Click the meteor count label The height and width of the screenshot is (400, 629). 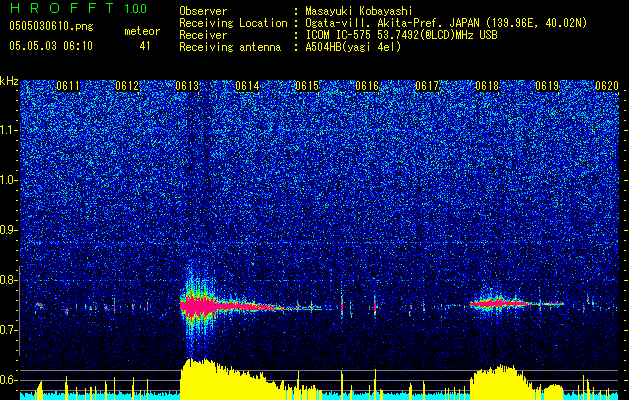tap(142, 31)
